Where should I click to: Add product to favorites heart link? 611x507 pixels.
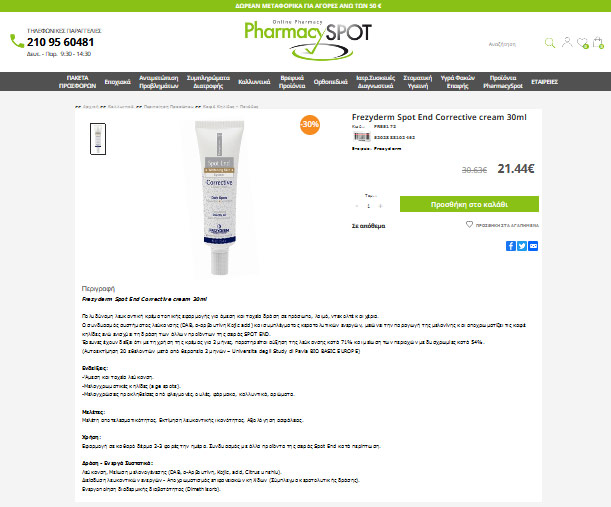[x=502, y=225]
